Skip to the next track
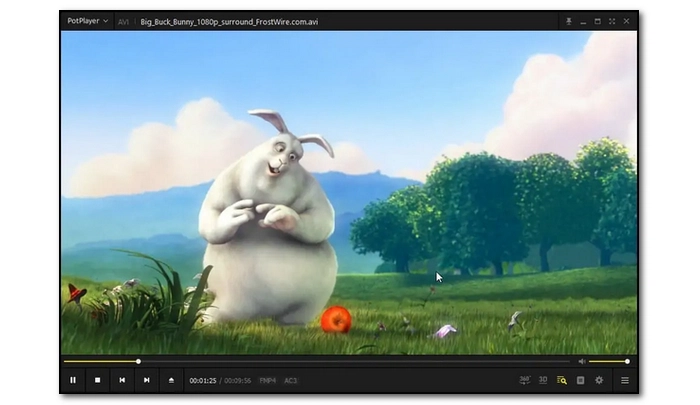 (x=146, y=380)
